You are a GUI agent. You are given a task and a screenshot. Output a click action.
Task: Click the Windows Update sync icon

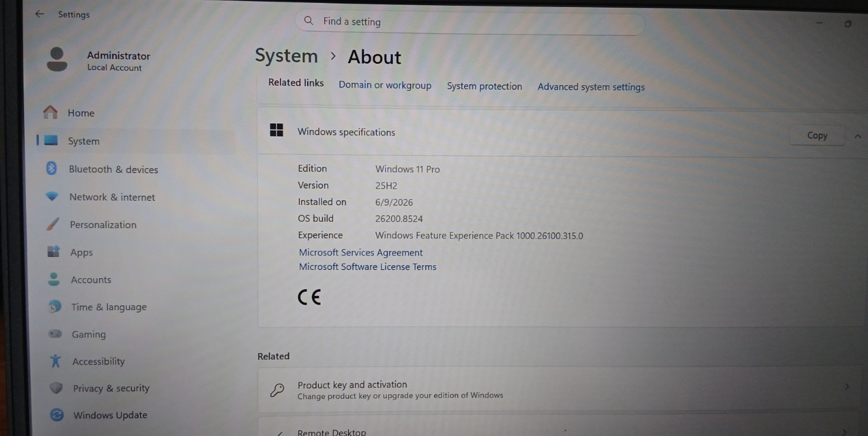57,415
